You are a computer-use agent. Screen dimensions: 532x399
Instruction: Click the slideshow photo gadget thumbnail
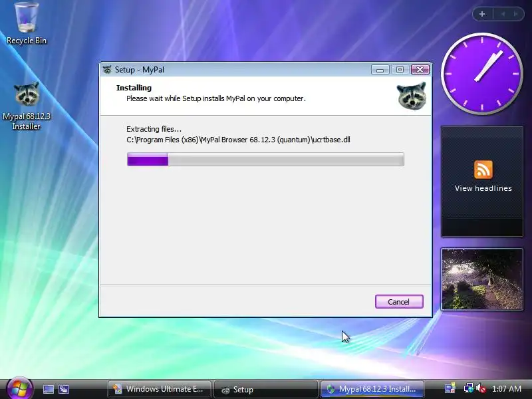481,279
